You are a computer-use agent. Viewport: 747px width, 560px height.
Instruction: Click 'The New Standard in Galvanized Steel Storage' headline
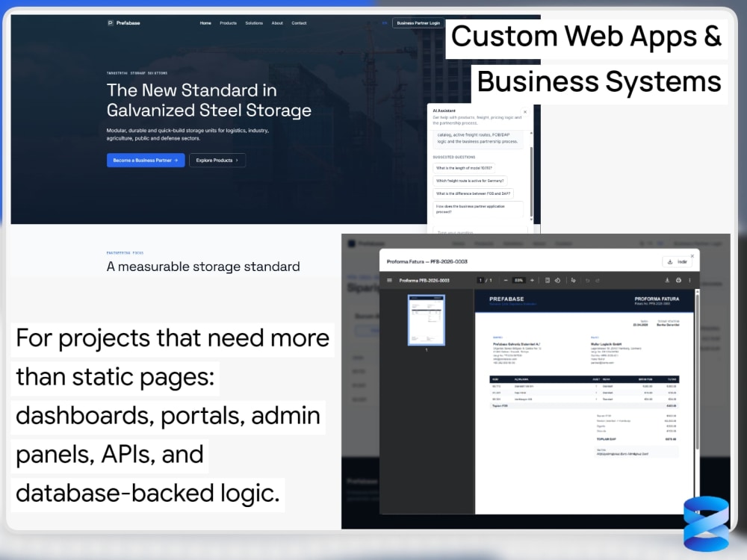coord(208,100)
